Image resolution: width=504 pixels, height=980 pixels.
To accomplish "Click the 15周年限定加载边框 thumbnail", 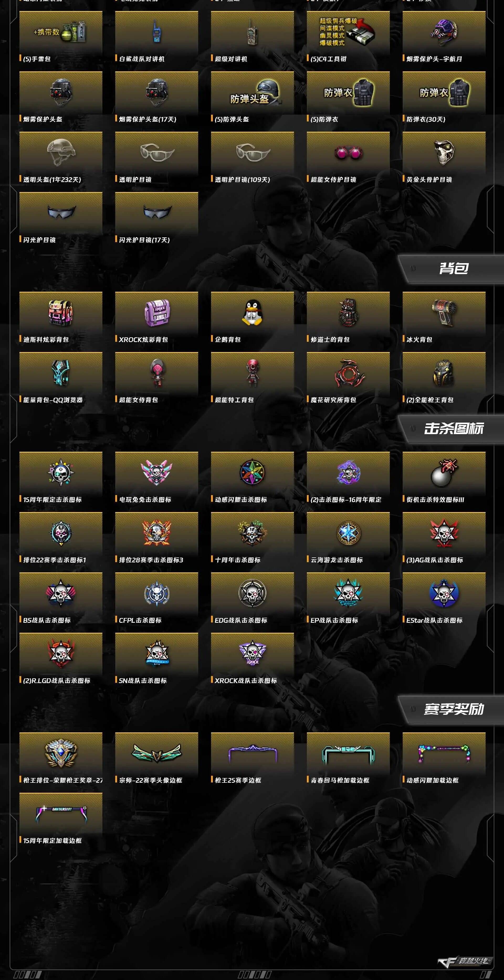I will pyautogui.click(x=61, y=814).
